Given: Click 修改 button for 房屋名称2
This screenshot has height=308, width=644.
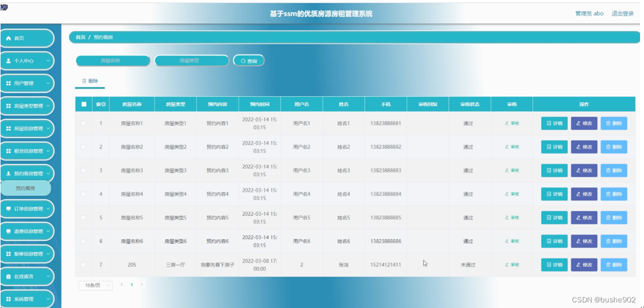Looking at the screenshot, I should pyautogui.click(x=584, y=147).
